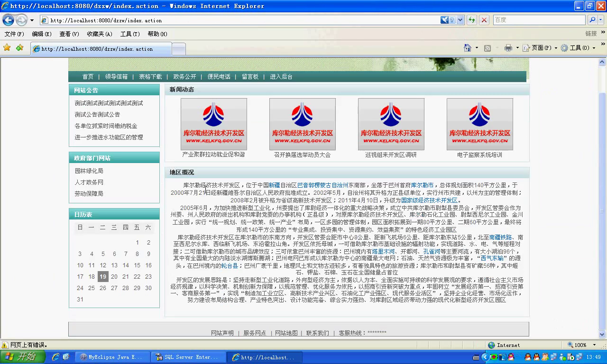Click the RSS feeds icon
Viewport: 607px width, 364px height.
pyautogui.click(x=487, y=48)
